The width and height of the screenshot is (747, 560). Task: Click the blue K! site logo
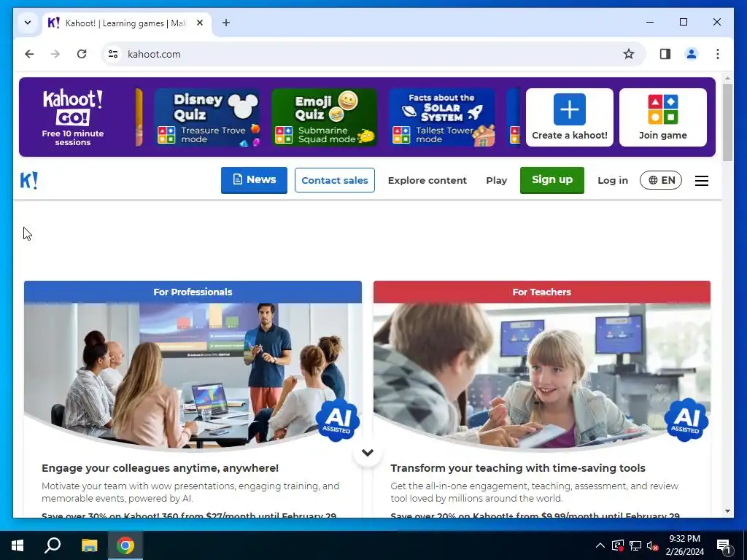click(28, 181)
